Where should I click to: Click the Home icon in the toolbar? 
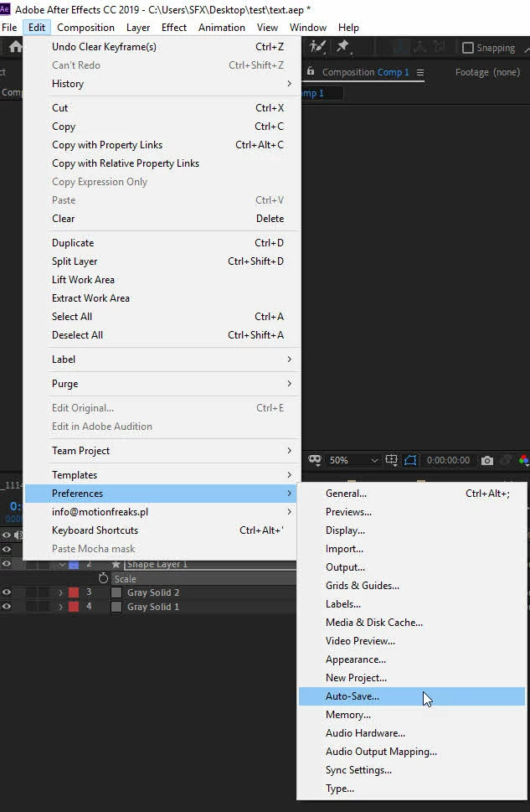tap(16, 47)
